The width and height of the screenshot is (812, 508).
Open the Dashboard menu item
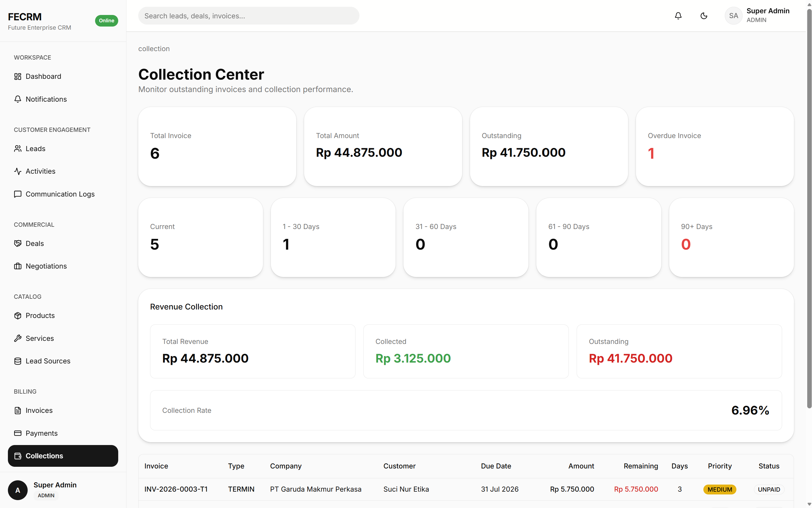pos(63,76)
